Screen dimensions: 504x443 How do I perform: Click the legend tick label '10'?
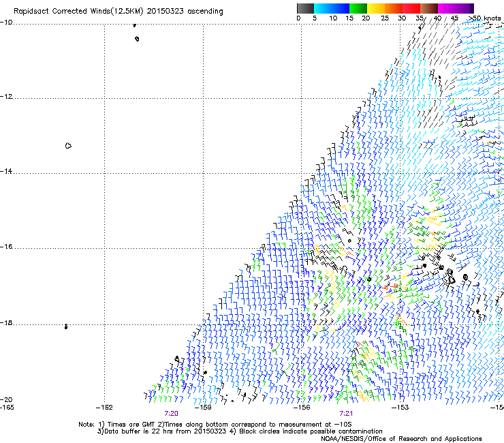pyautogui.click(x=333, y=18)
